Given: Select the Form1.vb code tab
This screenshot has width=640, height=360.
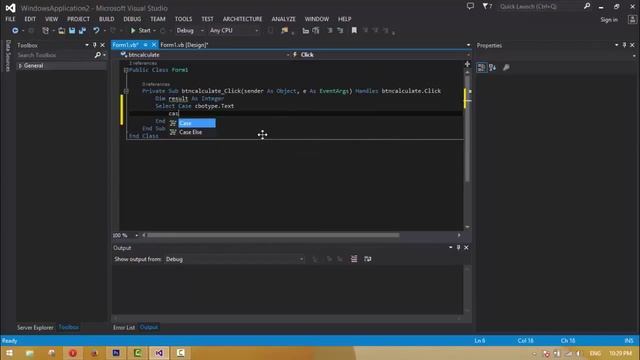Looking at the screenshot, I should point(126,45).
